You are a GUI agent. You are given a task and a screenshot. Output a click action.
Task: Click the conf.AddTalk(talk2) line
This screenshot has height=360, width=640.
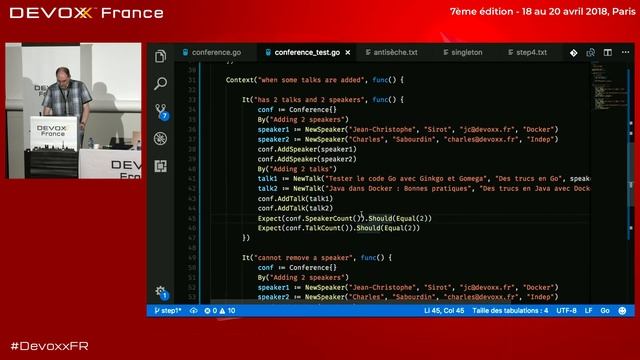(295, 209)
